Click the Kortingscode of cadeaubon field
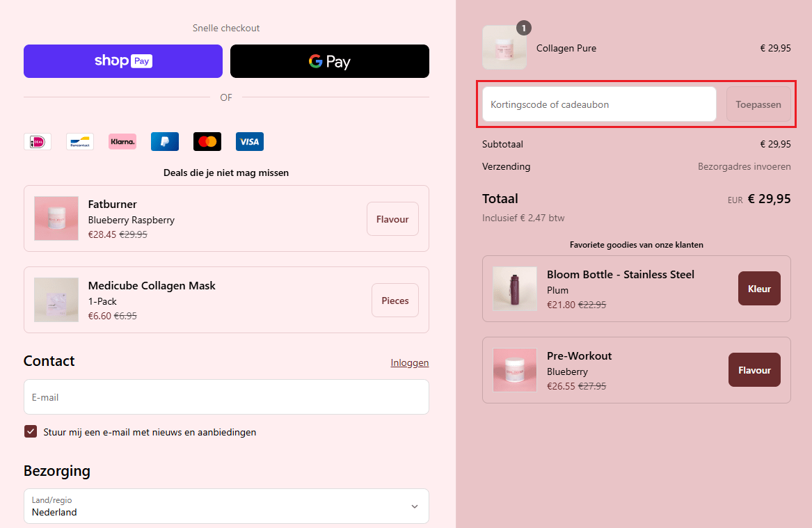 [x=599, y=104]
